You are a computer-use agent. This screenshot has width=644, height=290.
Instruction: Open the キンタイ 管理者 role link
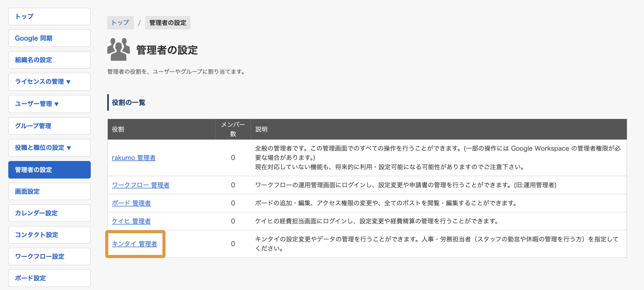click(135, 244)
